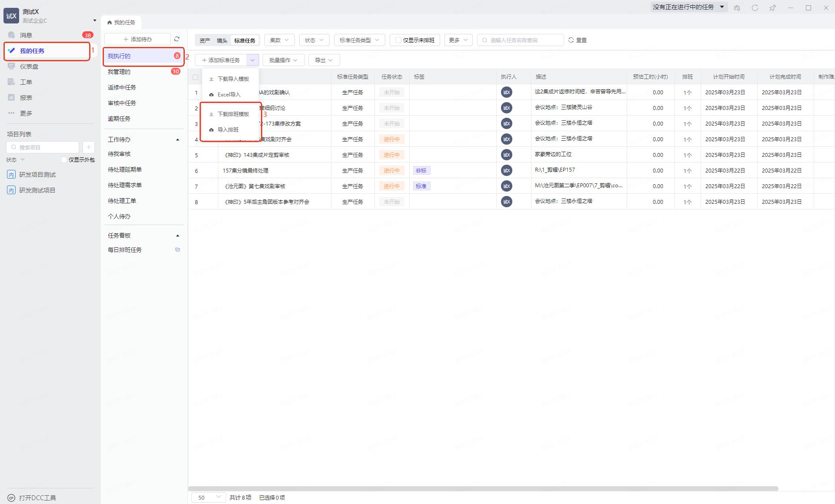Screen dimensions: 835x504
Task: Toggle the 仅显示未排班 checkbox
Action: [398, 40]
